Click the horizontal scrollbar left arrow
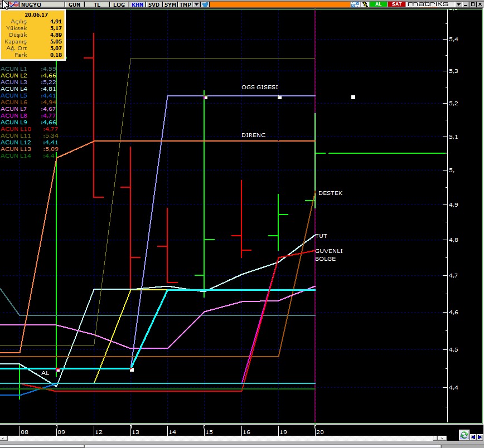 click(4, 438)
